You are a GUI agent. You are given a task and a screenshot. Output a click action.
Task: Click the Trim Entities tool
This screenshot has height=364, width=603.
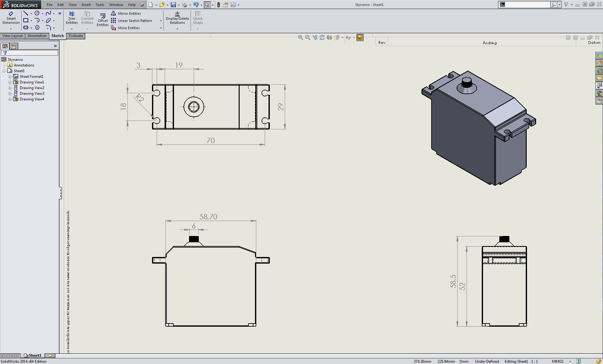pyautogui.click(x=72, y=18)
